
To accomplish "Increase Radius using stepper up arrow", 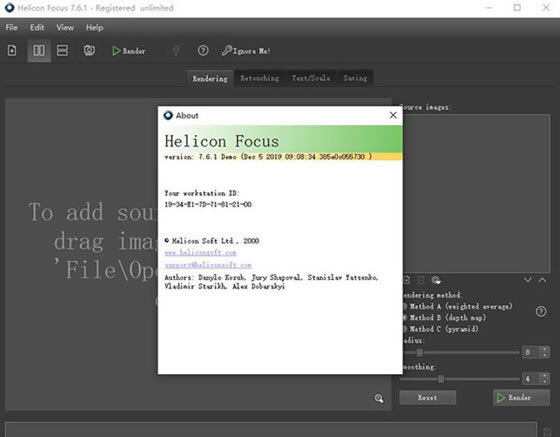I will point(544,349).
